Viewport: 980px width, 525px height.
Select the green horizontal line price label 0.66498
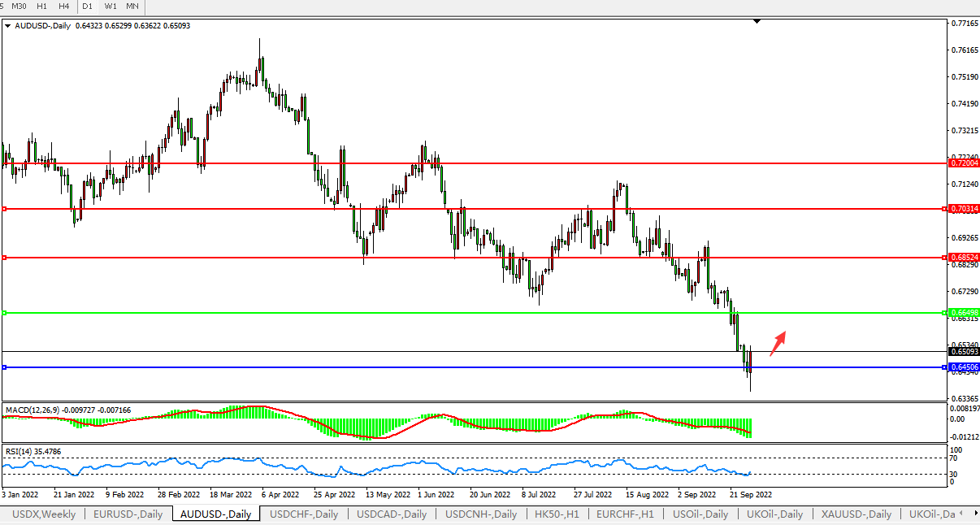(x=964, y=313)
